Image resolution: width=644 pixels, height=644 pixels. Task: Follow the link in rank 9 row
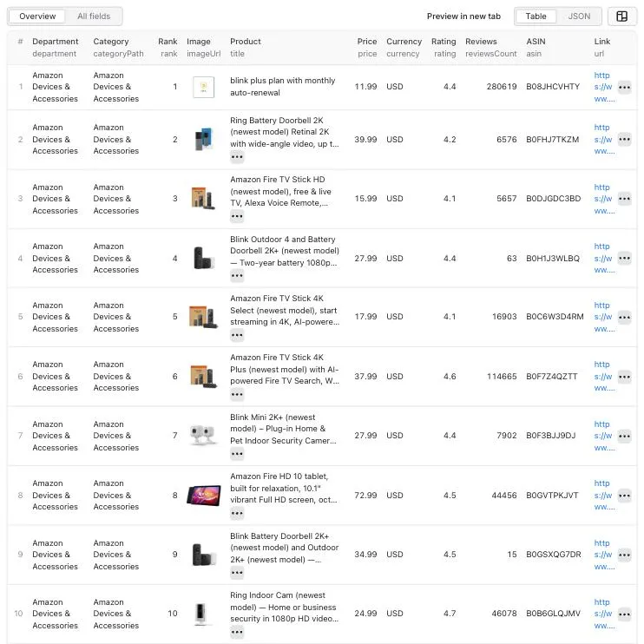[604, 555]
